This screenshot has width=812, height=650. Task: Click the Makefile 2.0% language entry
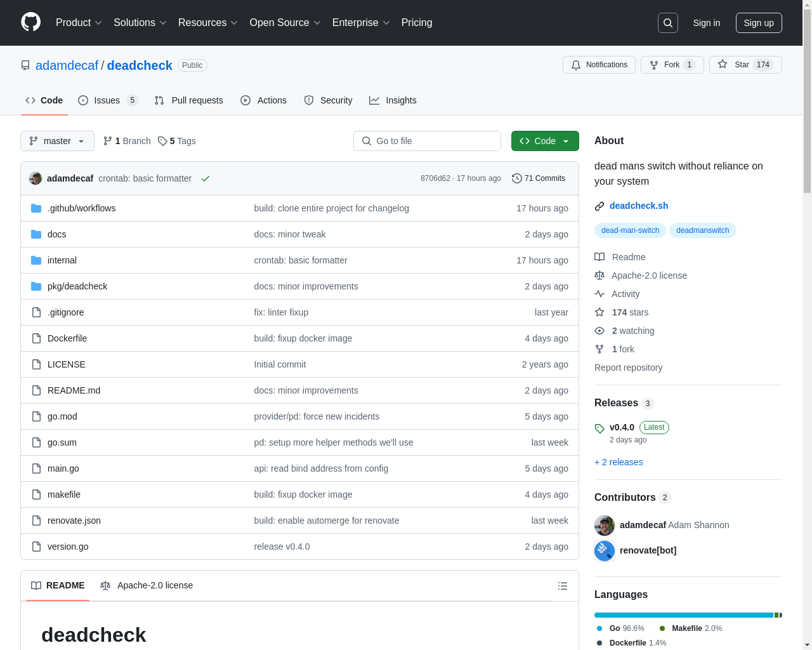[x=690, y=628]
